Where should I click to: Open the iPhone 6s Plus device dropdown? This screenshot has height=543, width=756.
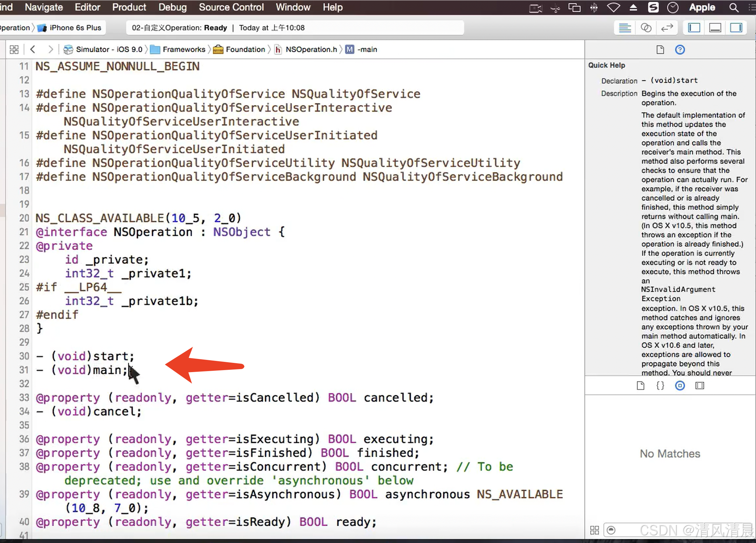tap(75, 28)
